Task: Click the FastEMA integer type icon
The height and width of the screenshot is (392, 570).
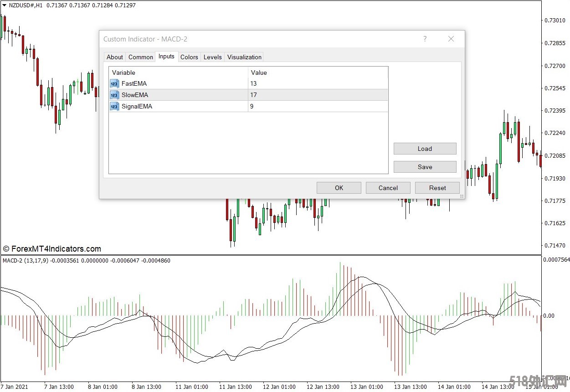Action: [x=114, y=83]
